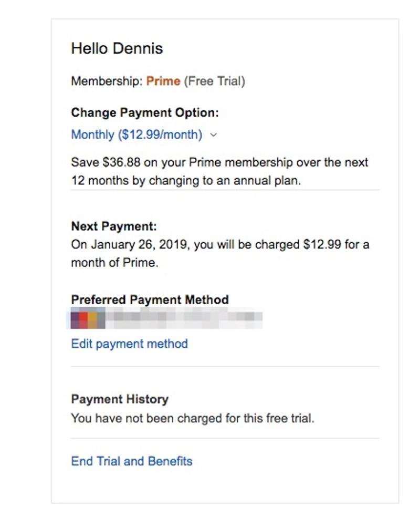Open the Monthly ($12.99/month) payment dropdown
This screenshot has height=528, width=420.
point(136,134)
